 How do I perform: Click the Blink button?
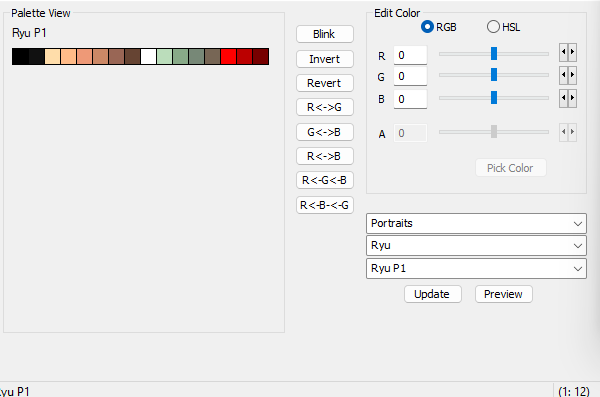click(x=324, y=34)
